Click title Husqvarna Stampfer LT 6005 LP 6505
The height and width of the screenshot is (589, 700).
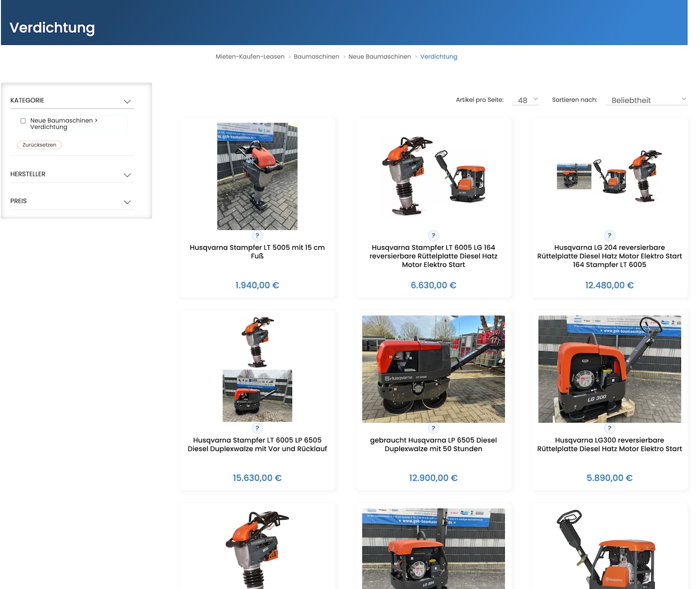[257, 444]
